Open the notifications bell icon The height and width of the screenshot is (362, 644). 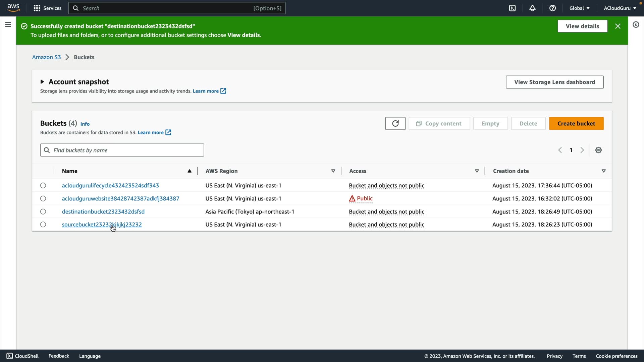point(532,8)
